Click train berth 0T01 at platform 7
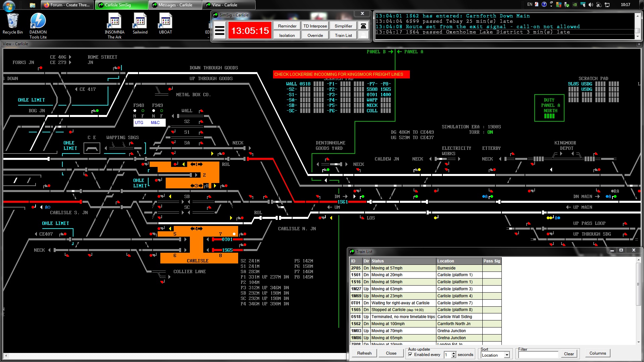 (227, 239)
